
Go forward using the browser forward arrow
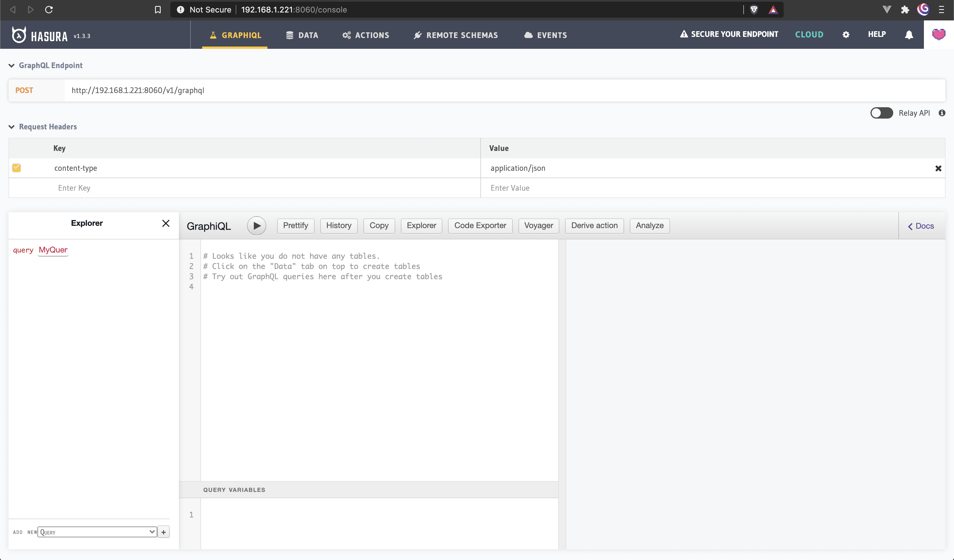click(x=31, y=9)
